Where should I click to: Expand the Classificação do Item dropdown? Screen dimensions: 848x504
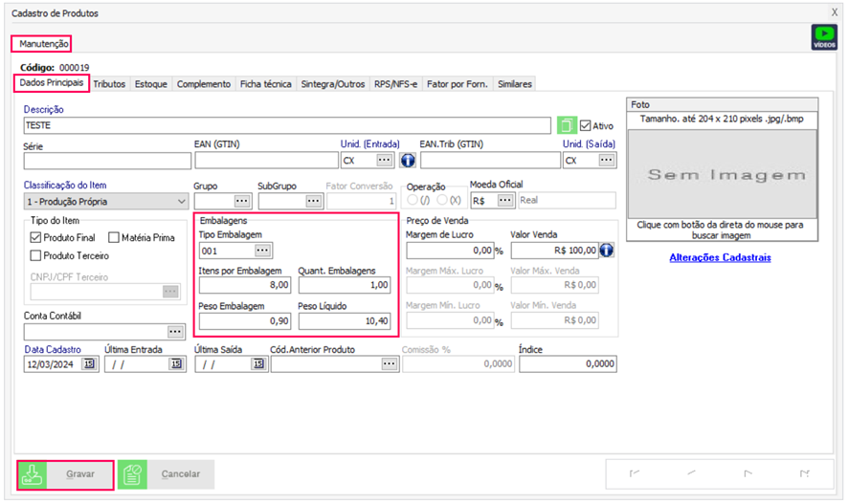click(x=182, y=202)
